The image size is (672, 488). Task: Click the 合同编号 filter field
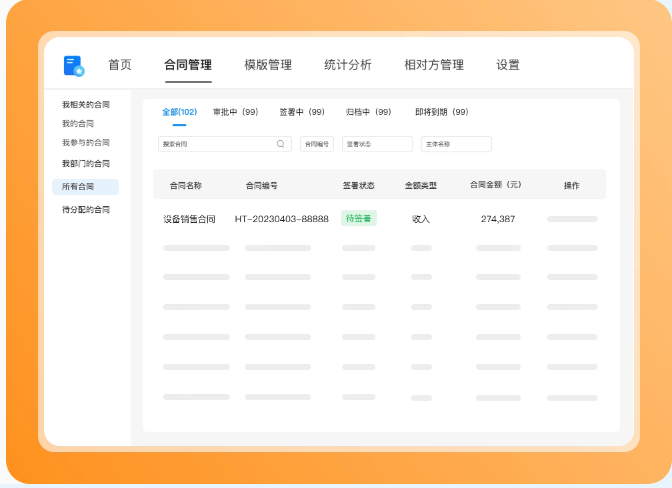tap(317, 144)
